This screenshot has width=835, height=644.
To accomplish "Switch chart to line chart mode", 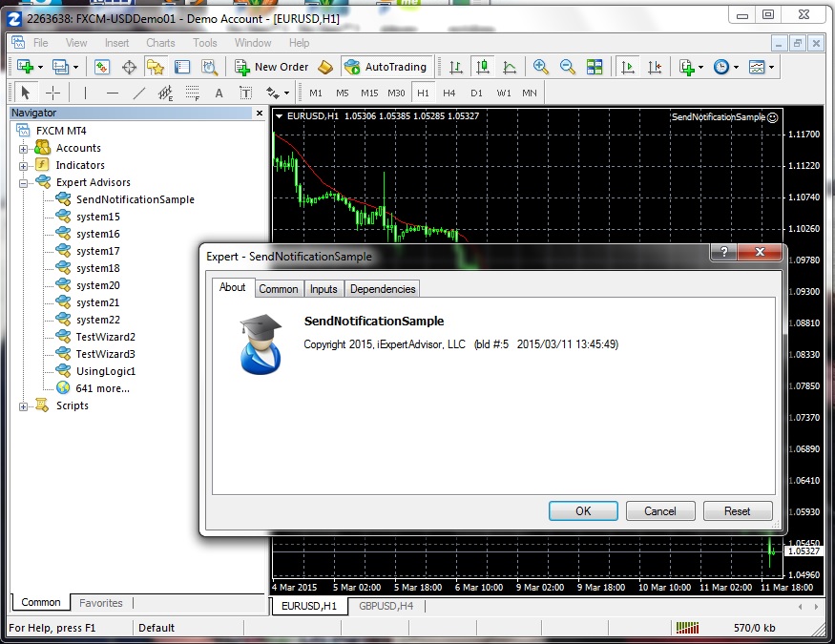I will point(510,67).
